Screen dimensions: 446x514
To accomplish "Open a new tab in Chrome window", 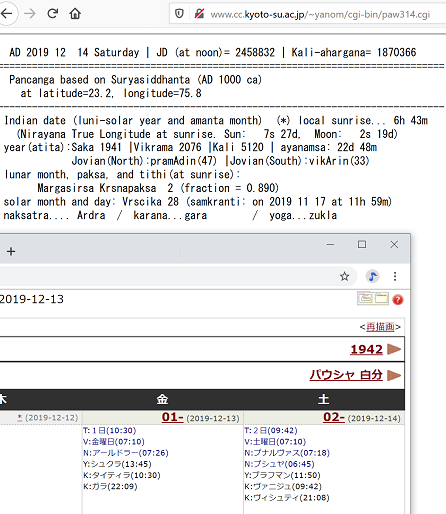I will click(x=11, y=251).
